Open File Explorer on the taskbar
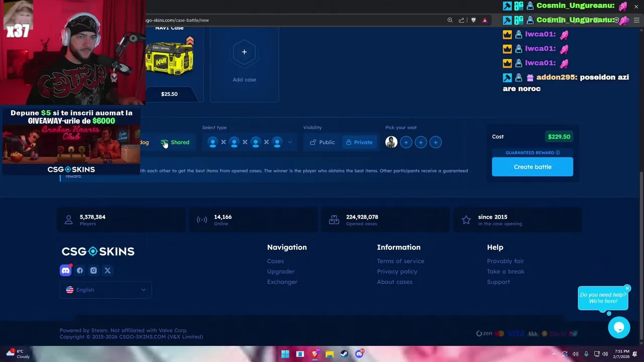Viewport: 644px width, 362px height. point(330,354)
